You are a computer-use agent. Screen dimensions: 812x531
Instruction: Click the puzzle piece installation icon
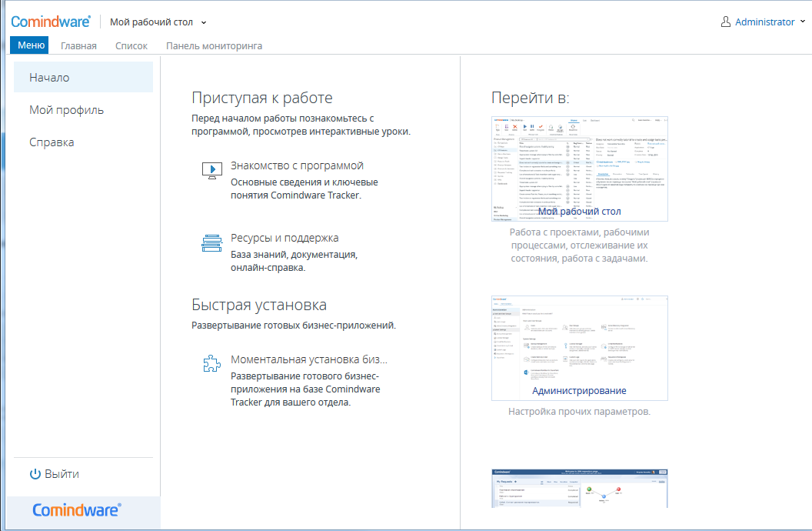[x=211, y=364]
